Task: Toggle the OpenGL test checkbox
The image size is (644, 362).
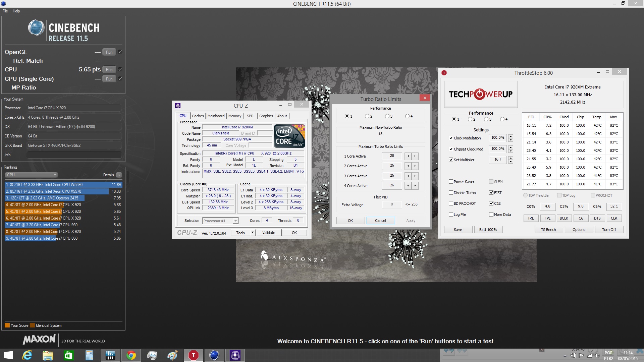Action: [120, 52]
